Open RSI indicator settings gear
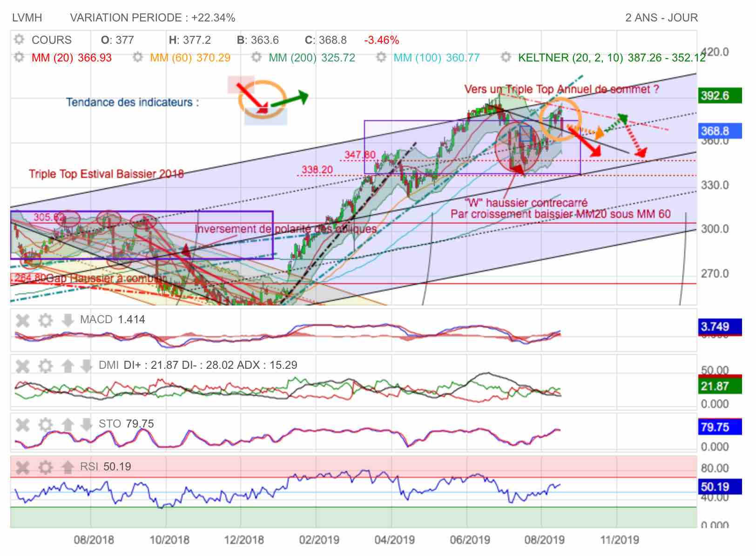 coord(45,467)
